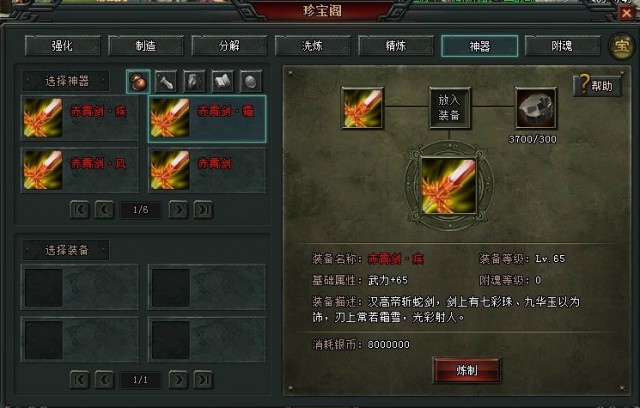
Task: Select the weapon category filter icon
Action: (166, 82)
